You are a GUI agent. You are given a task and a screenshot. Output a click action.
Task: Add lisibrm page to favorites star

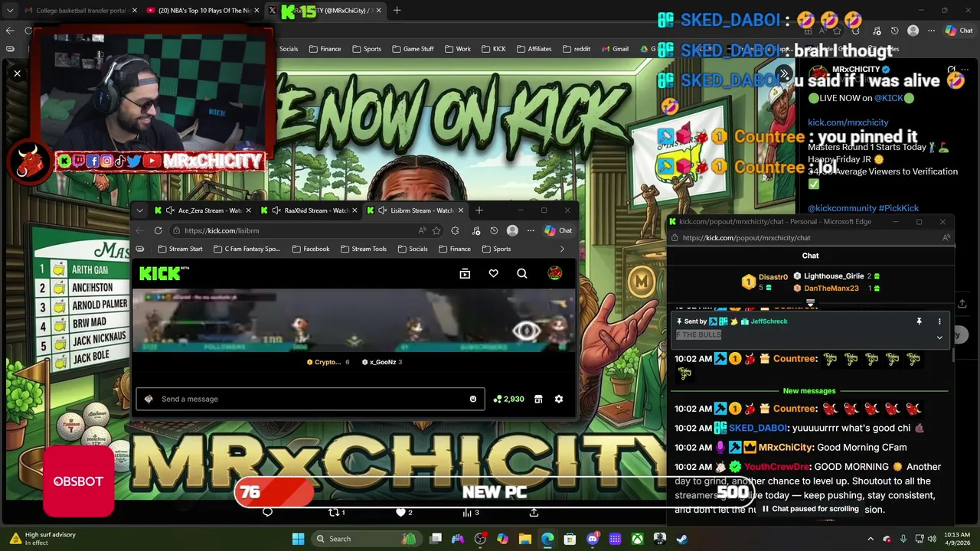click(x=436, y=230)
